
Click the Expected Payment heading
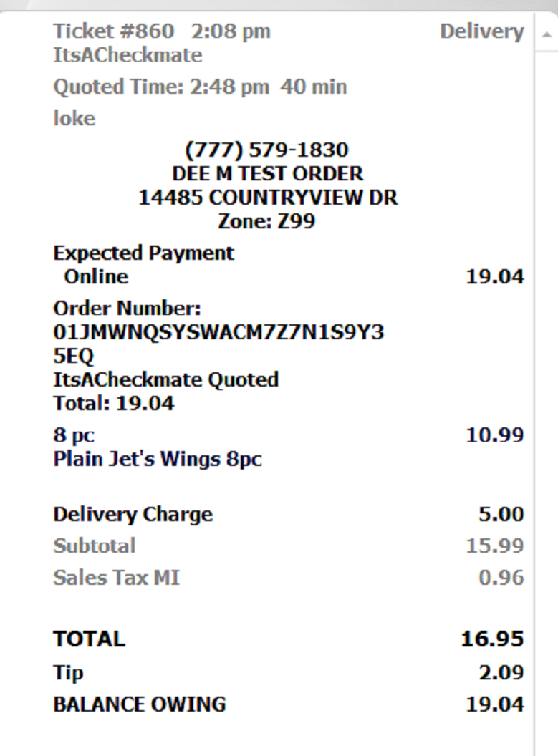click(x=143, y=253)
